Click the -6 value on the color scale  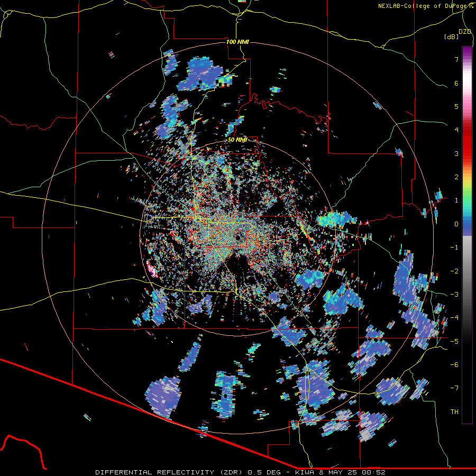pyautogui.click(x=454, y=365)
